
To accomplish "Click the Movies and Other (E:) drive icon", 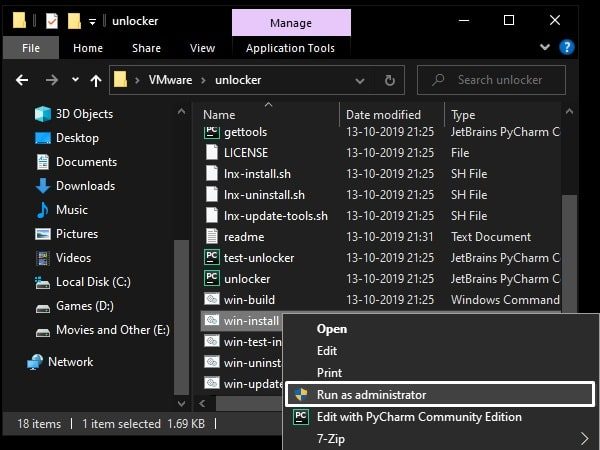I will (42, 332).
